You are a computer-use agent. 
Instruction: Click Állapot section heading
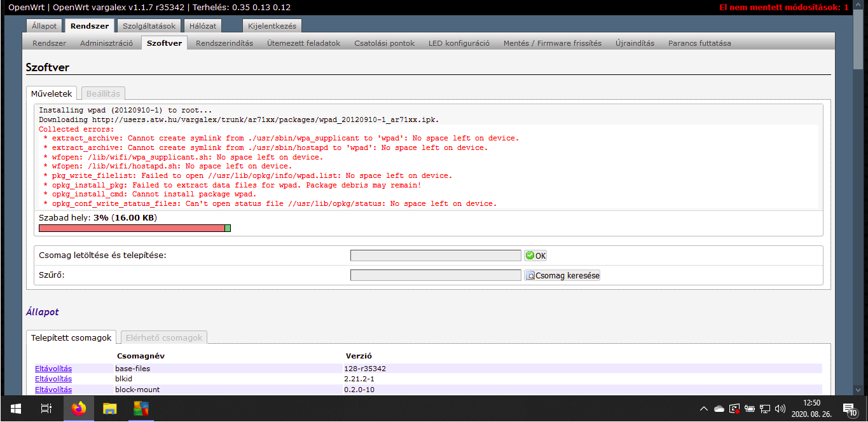tap(43, 312)
